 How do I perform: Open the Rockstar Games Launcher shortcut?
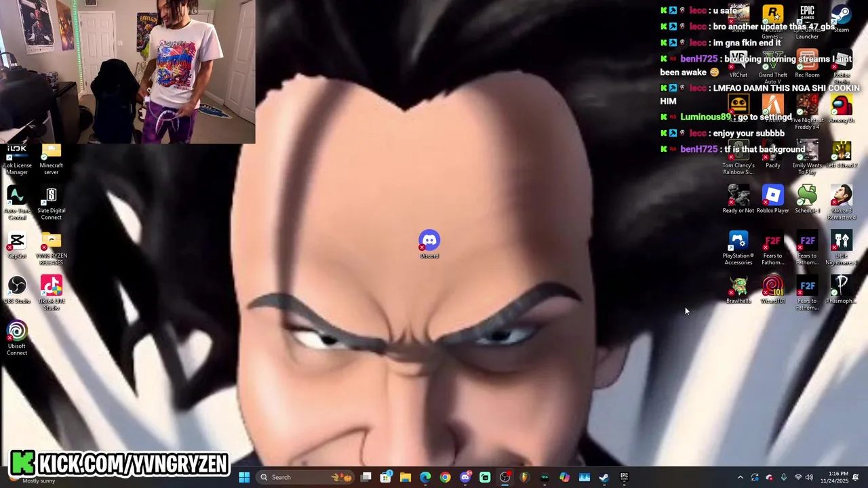click(x=772, y=21)
